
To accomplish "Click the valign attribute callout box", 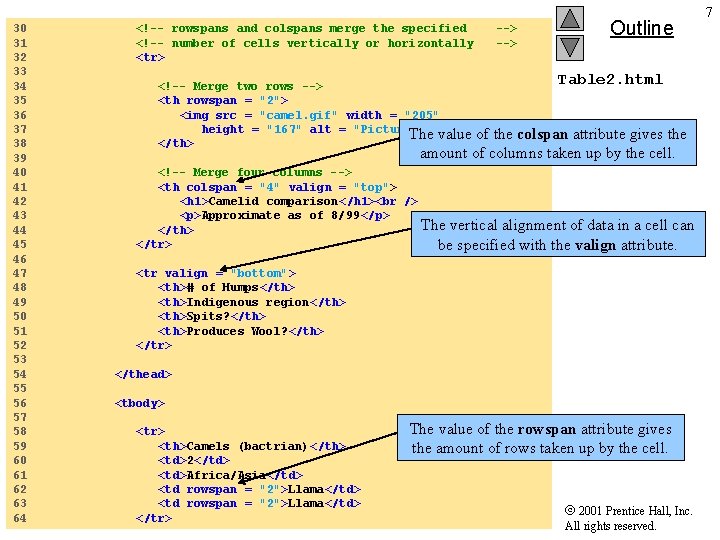I will [558, 234].
